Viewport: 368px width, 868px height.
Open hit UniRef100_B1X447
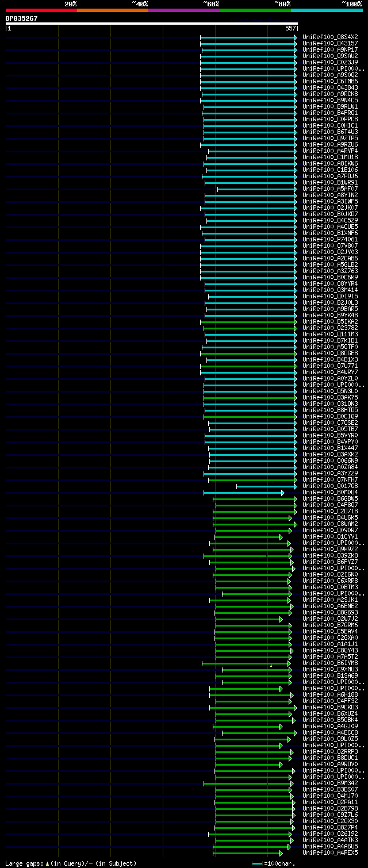point(330,448)
